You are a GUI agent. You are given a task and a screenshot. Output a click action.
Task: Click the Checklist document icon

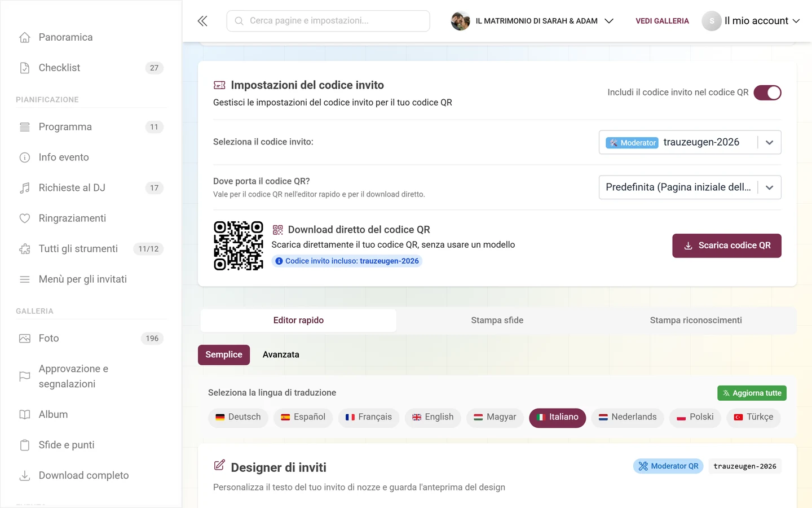[x=25, y=68]
